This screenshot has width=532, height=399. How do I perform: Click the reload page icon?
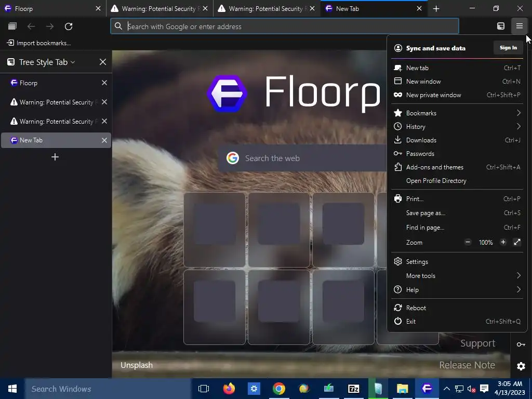click(x=69, y=26)
